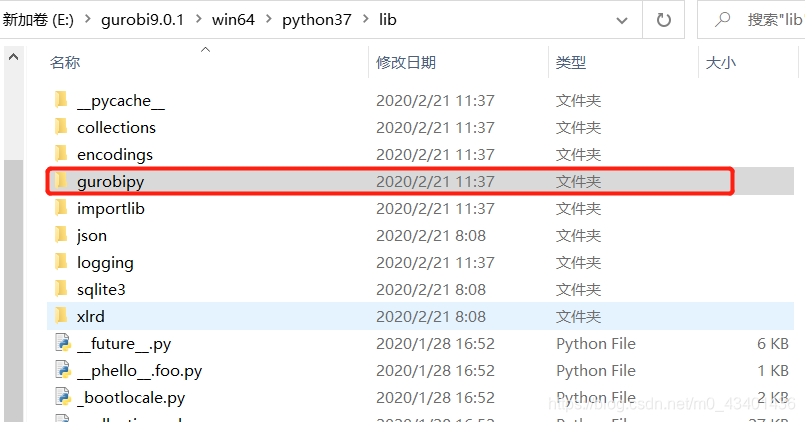Navigate to python37 breadcrumb

point(317,20)
